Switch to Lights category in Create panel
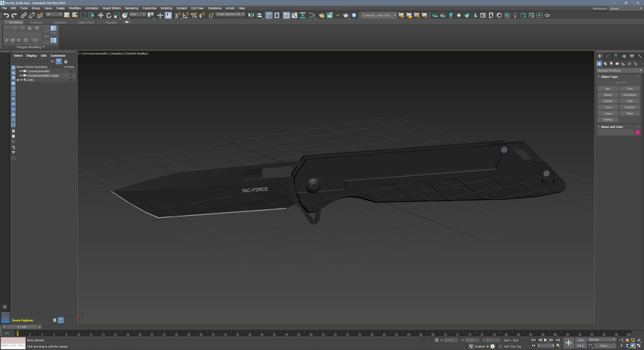The image size is (644, 350). point(611,64)
